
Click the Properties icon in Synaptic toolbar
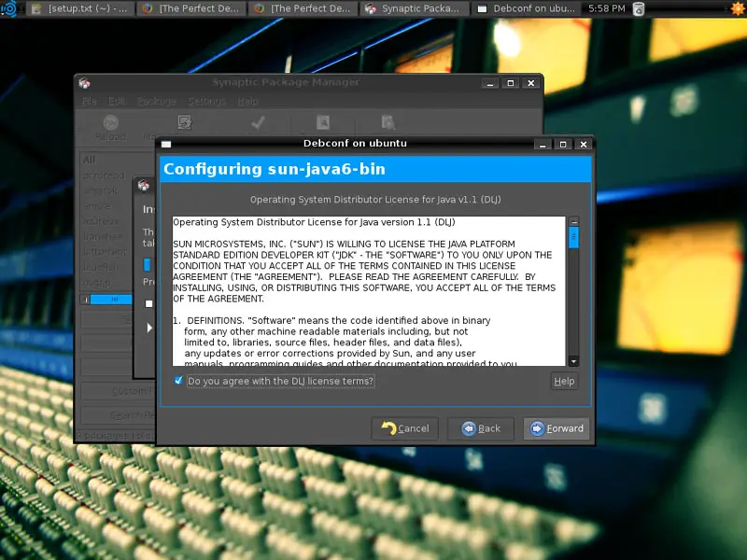pyautogui.click(x=323, y=122)
